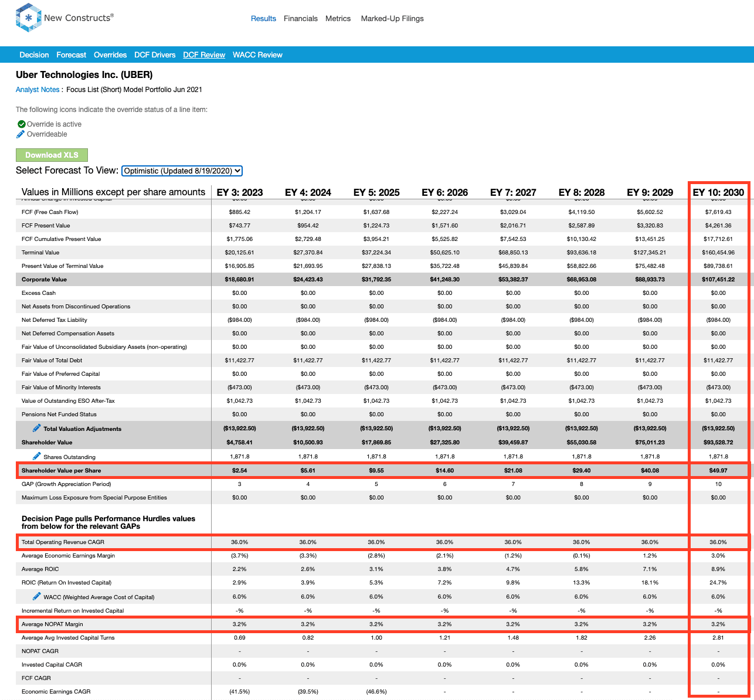
Task: Open the Metrics top navigation tab
Action: coord(338,19)
